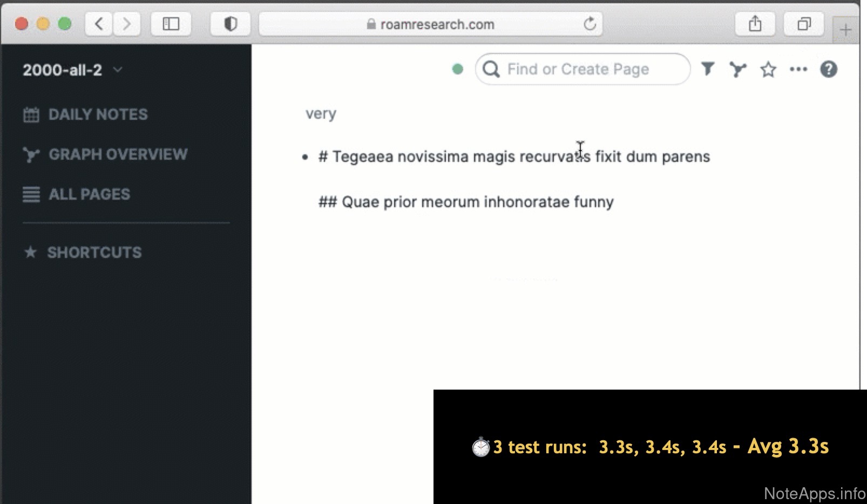Star this page as a shortcut
867x504 pixels.
click(x=768, y=70)
